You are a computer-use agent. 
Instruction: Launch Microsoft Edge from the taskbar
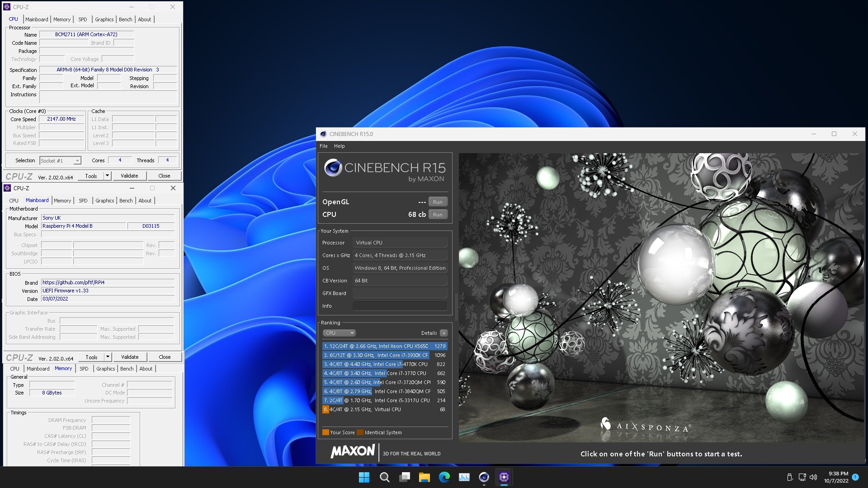[444, 477]
